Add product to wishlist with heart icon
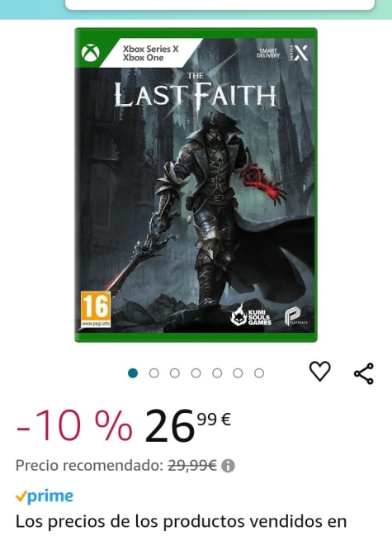Image resolution: width=392 pixels, height=536 pixels. coord(319,371)
